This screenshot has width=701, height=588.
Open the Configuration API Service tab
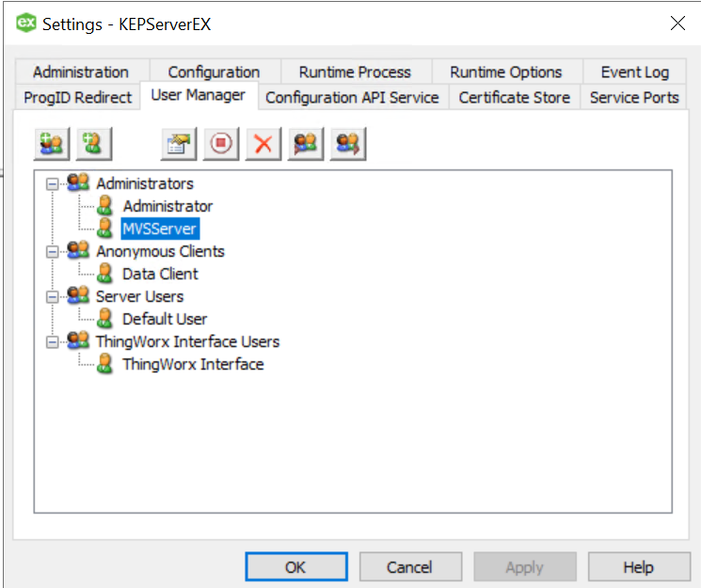352,97
